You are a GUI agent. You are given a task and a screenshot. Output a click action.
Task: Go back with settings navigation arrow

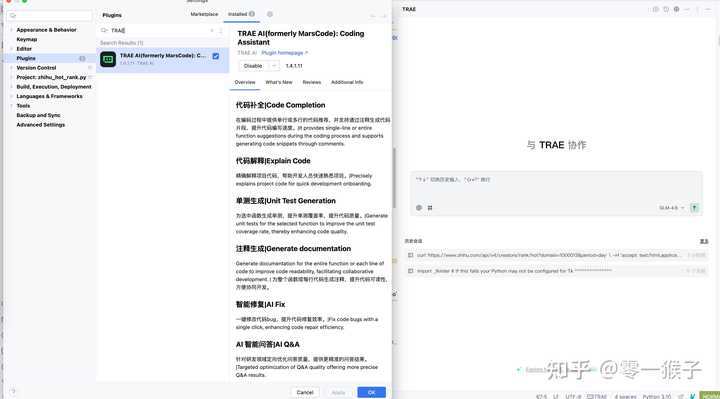coord(372,16)
